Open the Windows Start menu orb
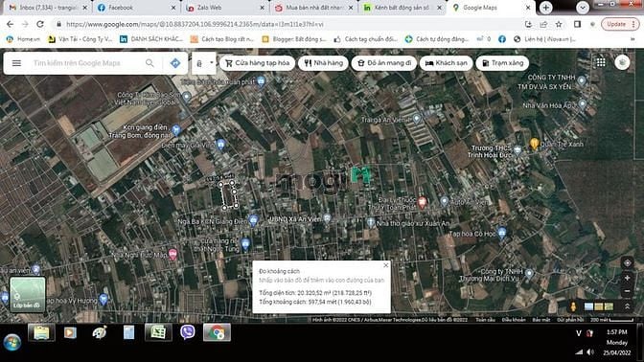The height and width of the screenshot is (362, 644). [12, 342]
